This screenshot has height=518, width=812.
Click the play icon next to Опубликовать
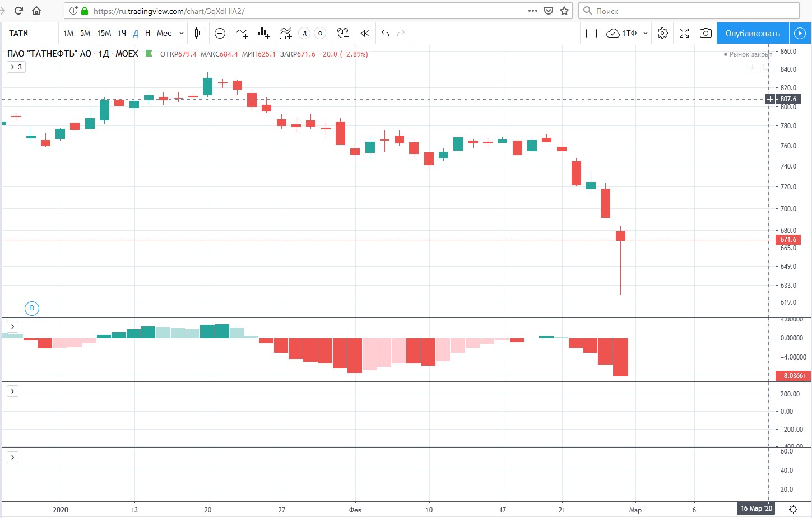(x=800, y=33)
